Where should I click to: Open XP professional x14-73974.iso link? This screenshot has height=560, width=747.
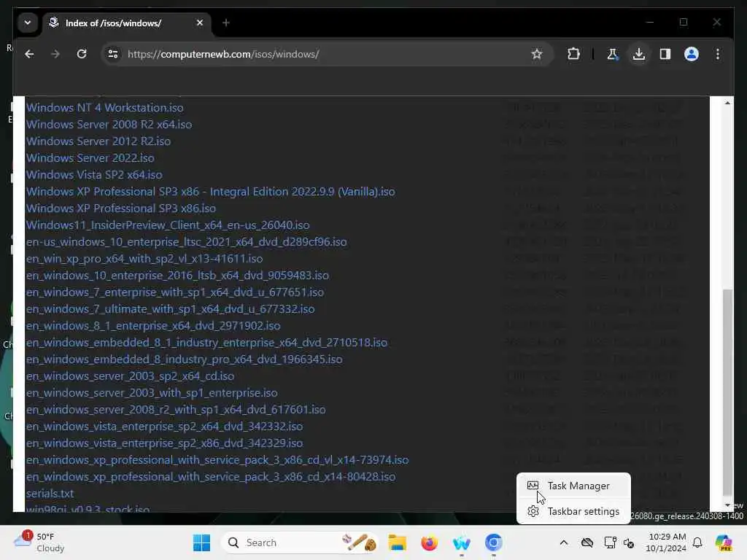pyautogui.click(x=217, y=460)
